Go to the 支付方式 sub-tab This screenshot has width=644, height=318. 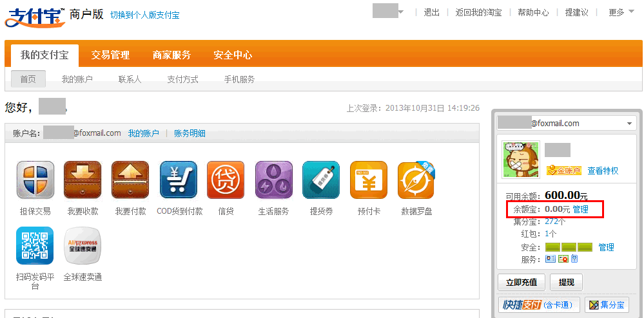(x=183, y=79)
